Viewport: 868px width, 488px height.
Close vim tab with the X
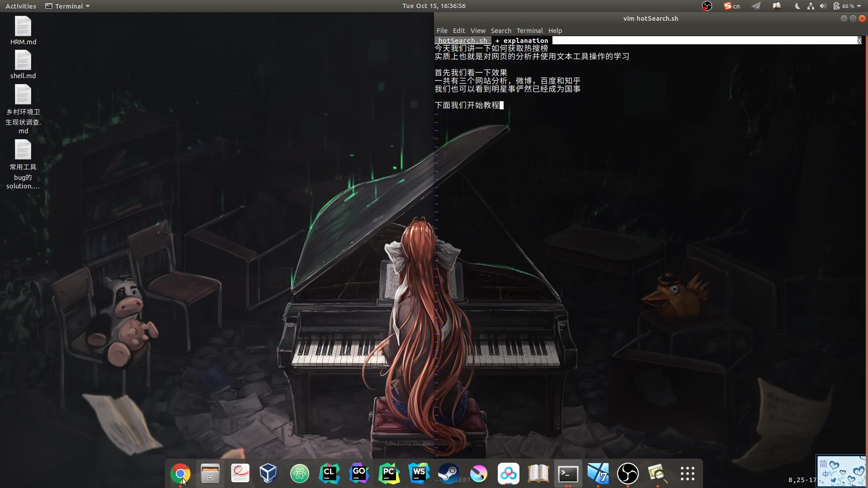click(x=859, y=41)
